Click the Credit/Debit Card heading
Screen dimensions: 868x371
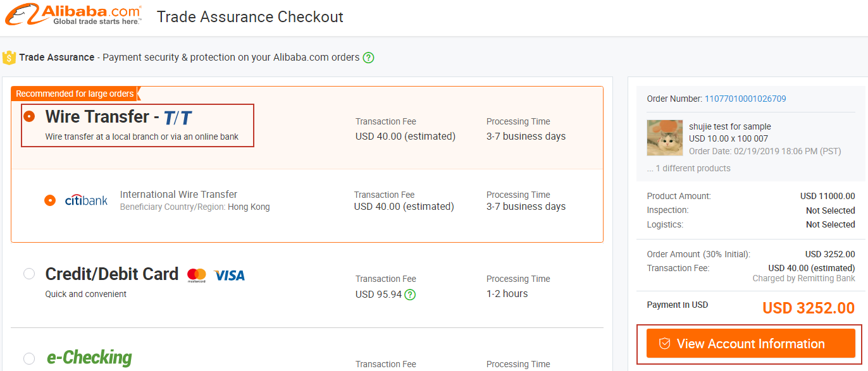point(112,274)
